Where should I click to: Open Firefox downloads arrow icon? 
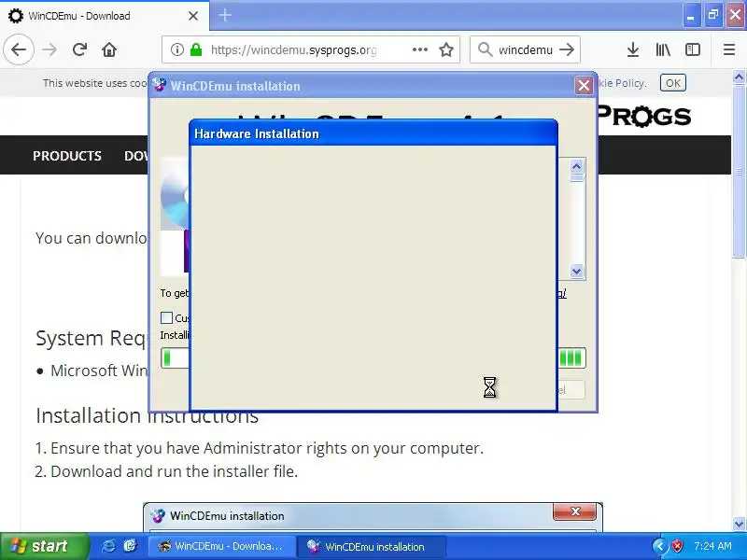tap(633, 49)
